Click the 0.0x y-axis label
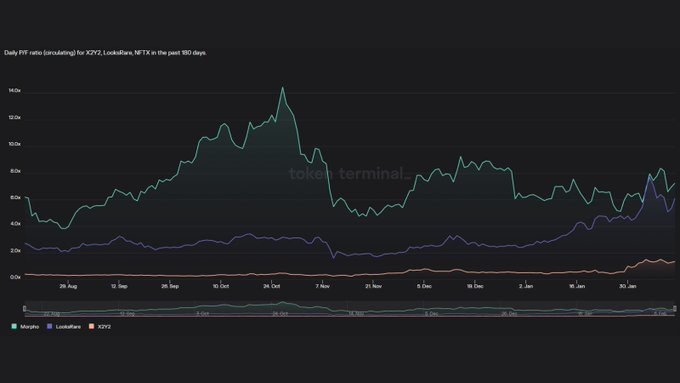Screen dimensions: 680x383 (x=15, y=277)
